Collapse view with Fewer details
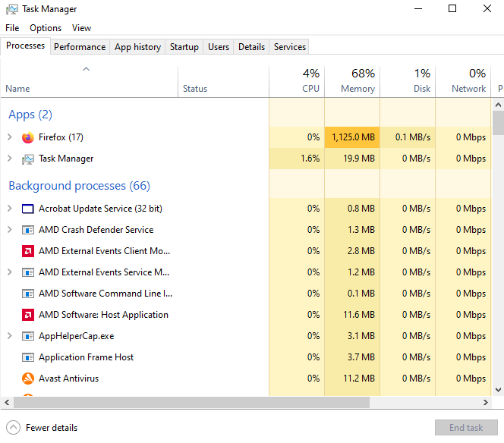This screenshot has height=443, width=504. click(x=44, y=427)
